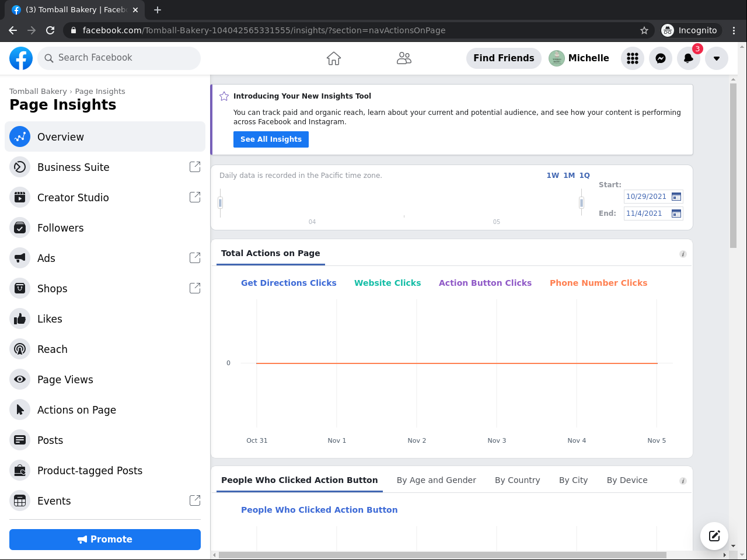This screenshot has height=560, width=747.
Task: Click the new message compose icon
Action: [714, 536]
